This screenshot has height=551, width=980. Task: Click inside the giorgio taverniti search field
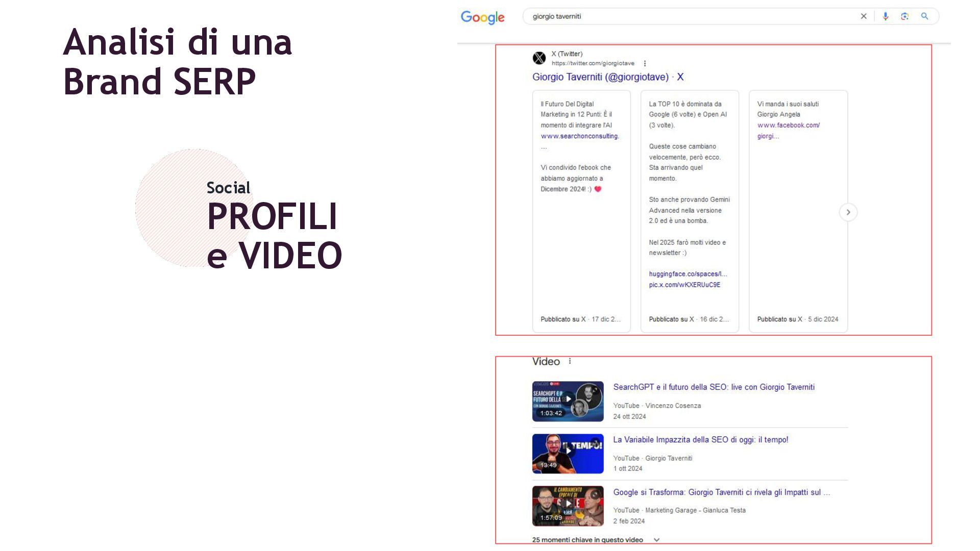pos(689,16)
